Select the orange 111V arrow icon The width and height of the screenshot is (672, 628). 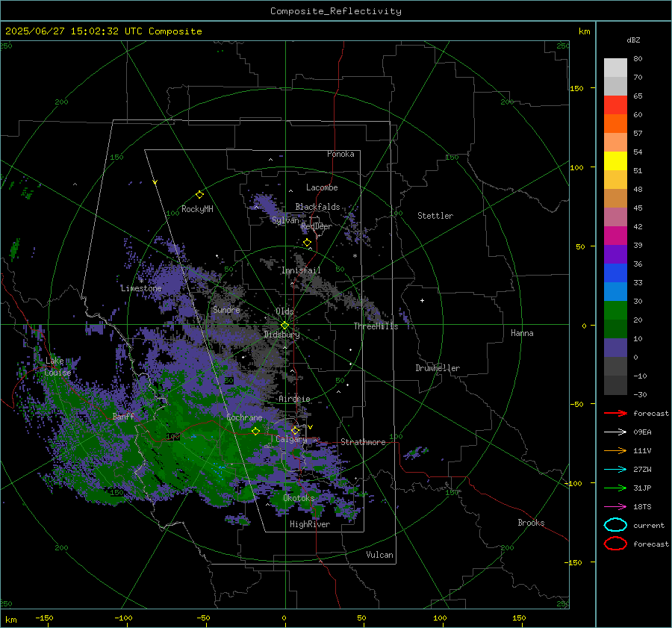(x=615, y=450)
